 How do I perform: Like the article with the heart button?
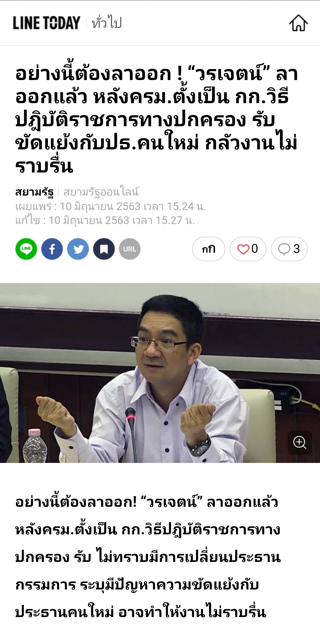[248, 249]
